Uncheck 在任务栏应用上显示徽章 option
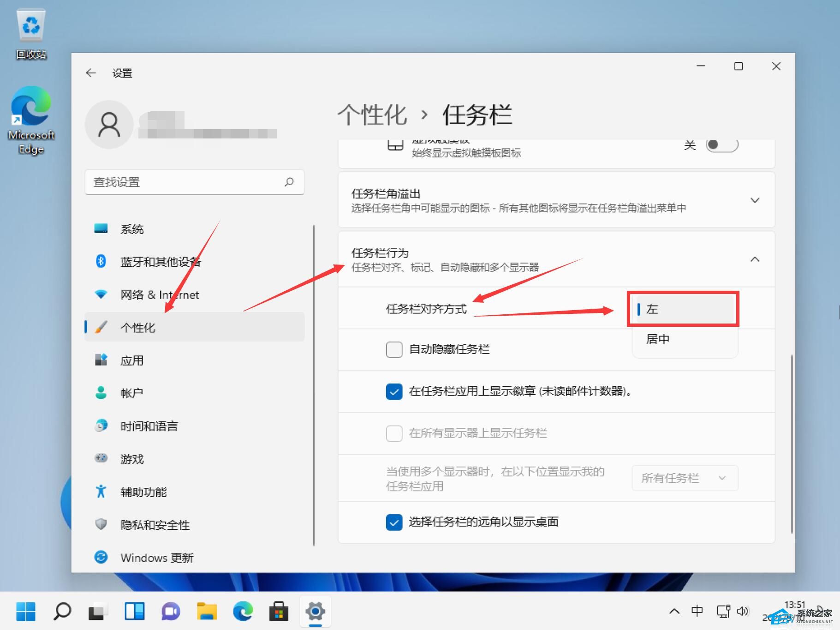 point(394,391)
